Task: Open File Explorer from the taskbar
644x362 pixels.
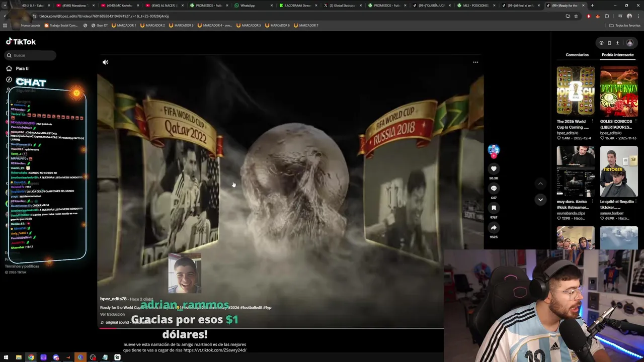Action: pos(19,357)
